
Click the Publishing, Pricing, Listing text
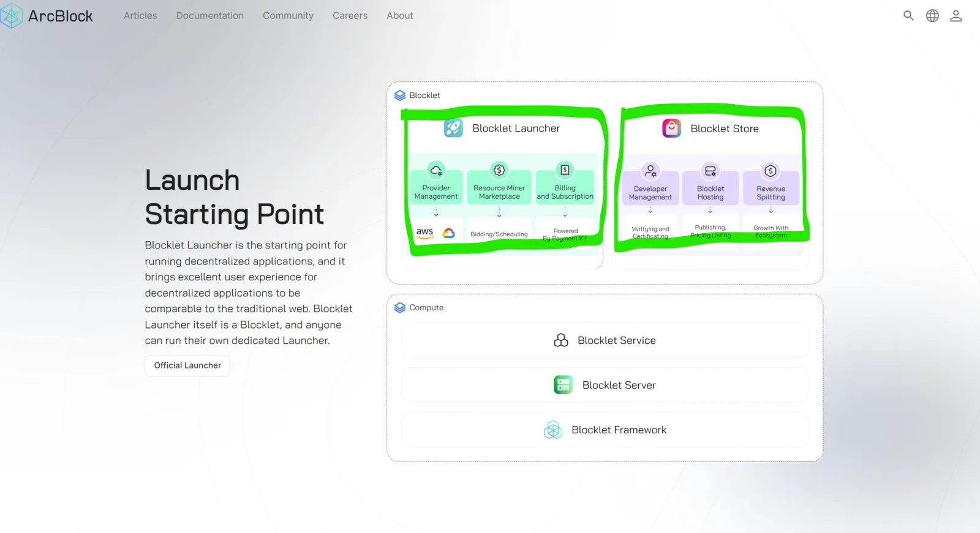710,231
